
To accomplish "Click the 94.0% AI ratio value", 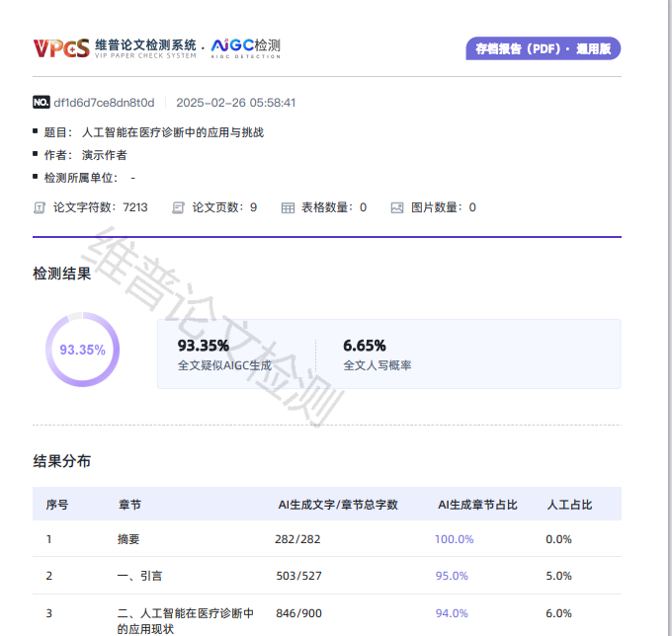I will [452, 613].
